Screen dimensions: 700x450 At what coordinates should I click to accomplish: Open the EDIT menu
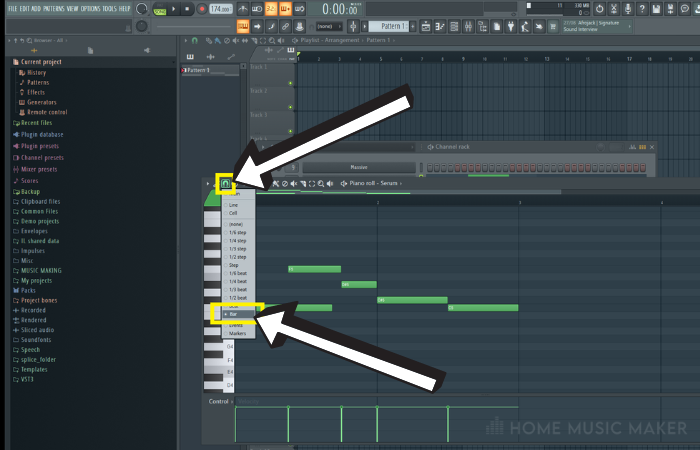tap(24, 8)
